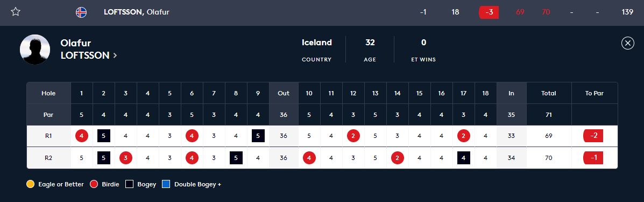644x202 pixels.
Task: Expand profile via chevron beside LOFTSSON
Action: pyautogui.click(x=115, y=55)
